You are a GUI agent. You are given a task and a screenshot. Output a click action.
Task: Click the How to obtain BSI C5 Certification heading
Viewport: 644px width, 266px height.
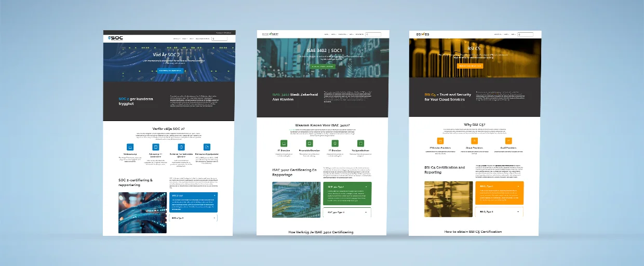473,231
